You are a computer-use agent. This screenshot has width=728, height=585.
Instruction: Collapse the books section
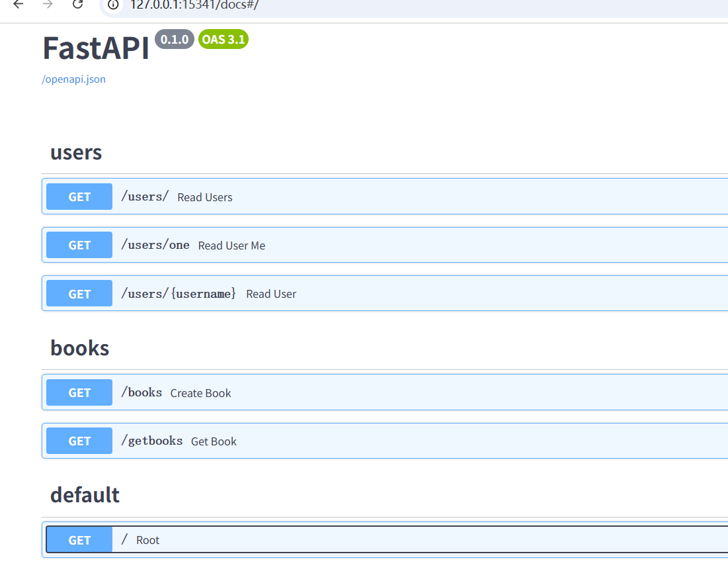79,347
